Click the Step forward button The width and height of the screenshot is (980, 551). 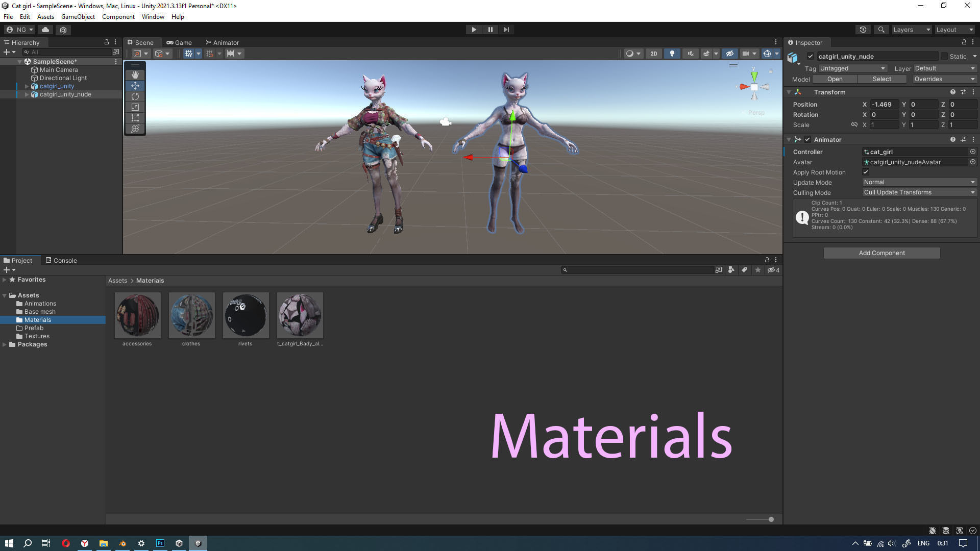tap(506, 30)
